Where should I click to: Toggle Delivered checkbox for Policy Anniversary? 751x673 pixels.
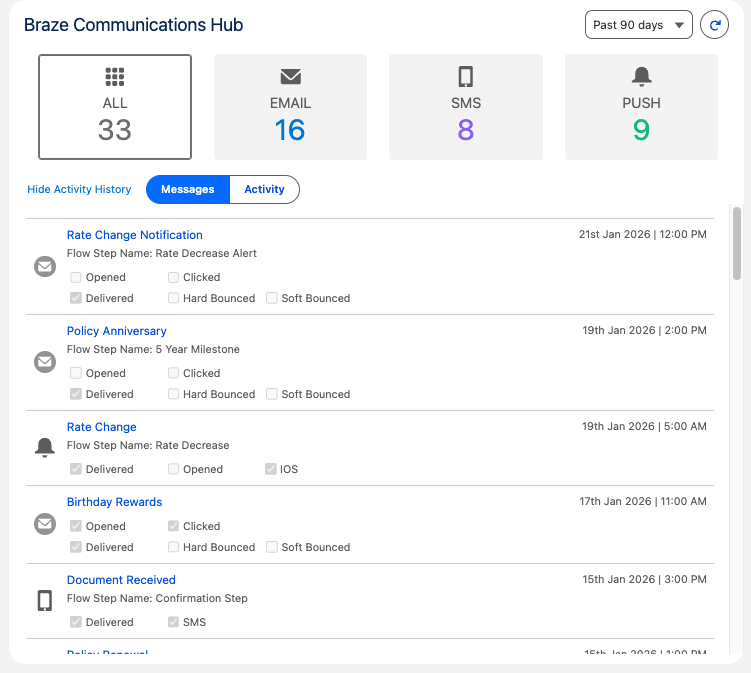click(x=76, y=394)
